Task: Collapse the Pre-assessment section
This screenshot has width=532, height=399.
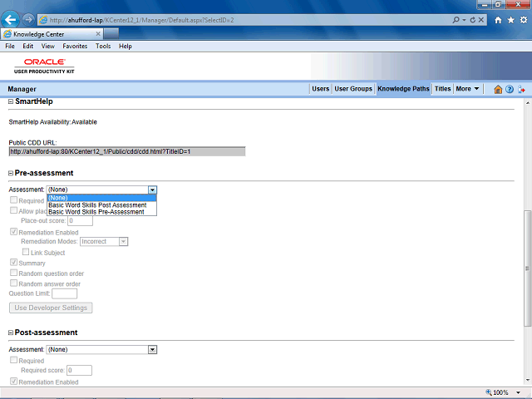Action: 11,173
